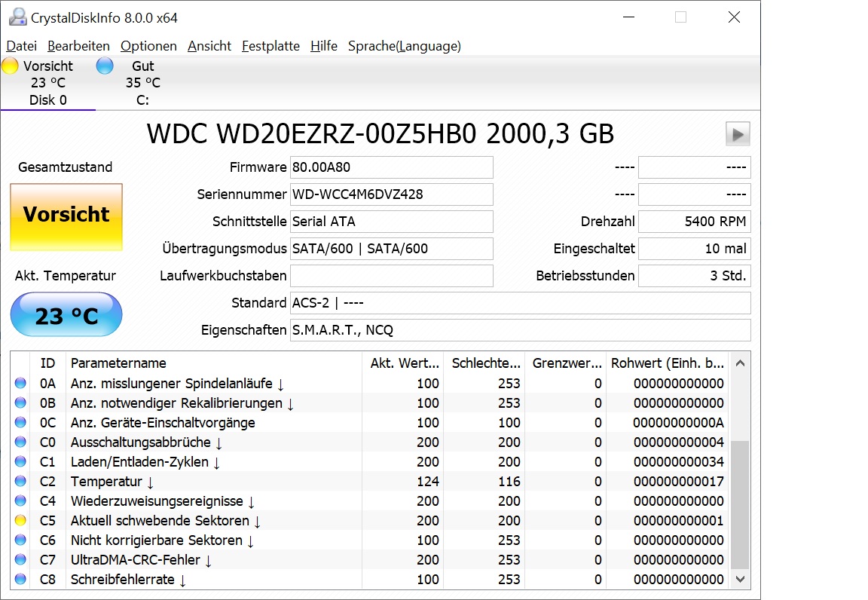
Task: Select row 'Ausschaltungsabbrüche'
Action: coord(370,442)
